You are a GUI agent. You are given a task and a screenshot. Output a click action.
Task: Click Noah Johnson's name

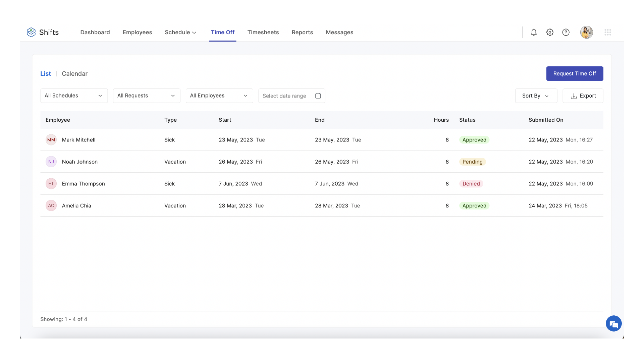pyautogui.click(x=79, y=162)
